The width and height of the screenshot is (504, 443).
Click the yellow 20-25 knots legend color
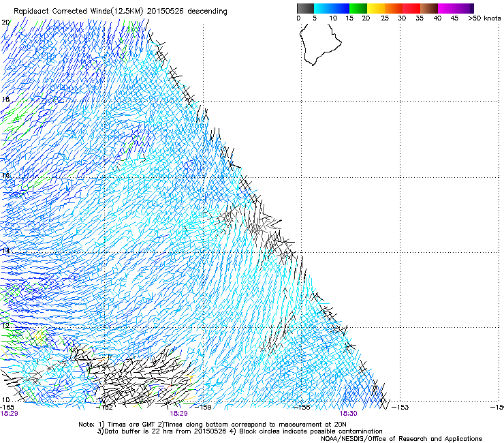coord(376,8)
